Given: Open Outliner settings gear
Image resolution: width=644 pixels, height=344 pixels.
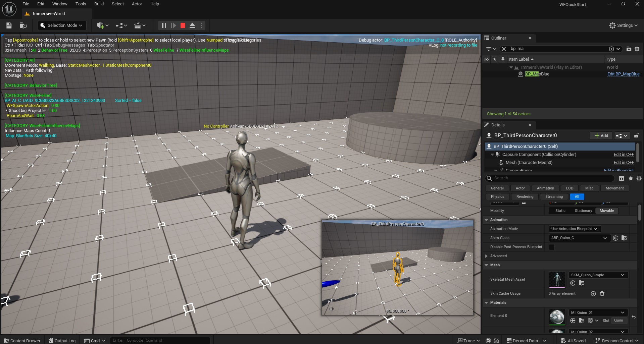Looking at the screenshot, I should tap(637, 49).
